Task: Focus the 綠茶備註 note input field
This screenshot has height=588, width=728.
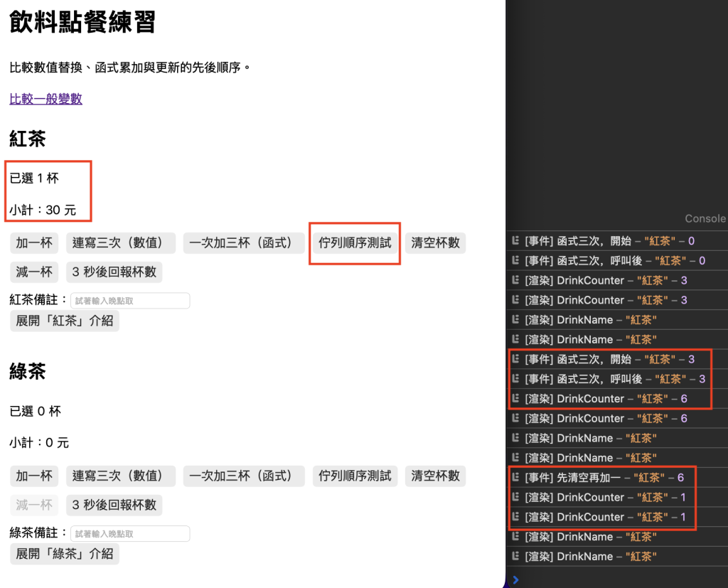Action: pos(130,534)
